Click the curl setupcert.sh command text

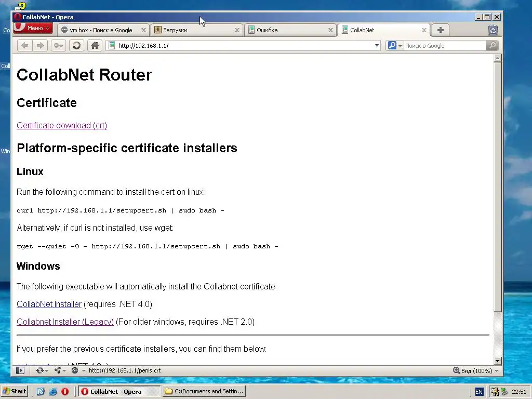[121, 210]
